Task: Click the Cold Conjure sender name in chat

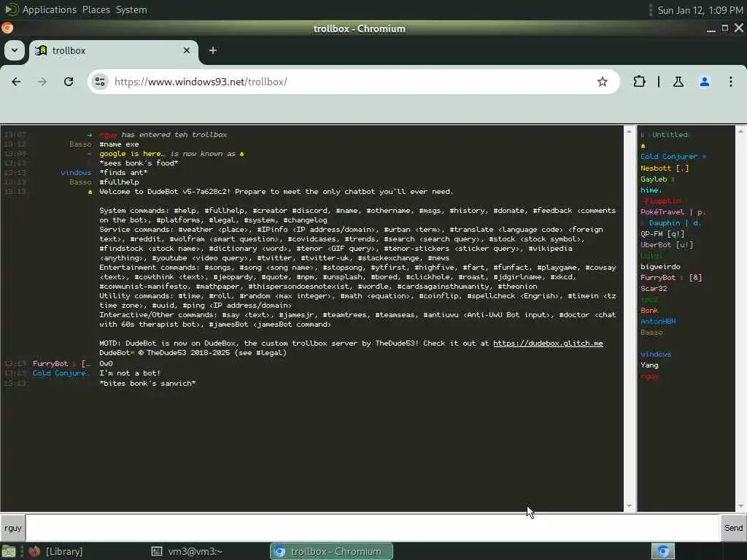Action: tap(61, 373)
